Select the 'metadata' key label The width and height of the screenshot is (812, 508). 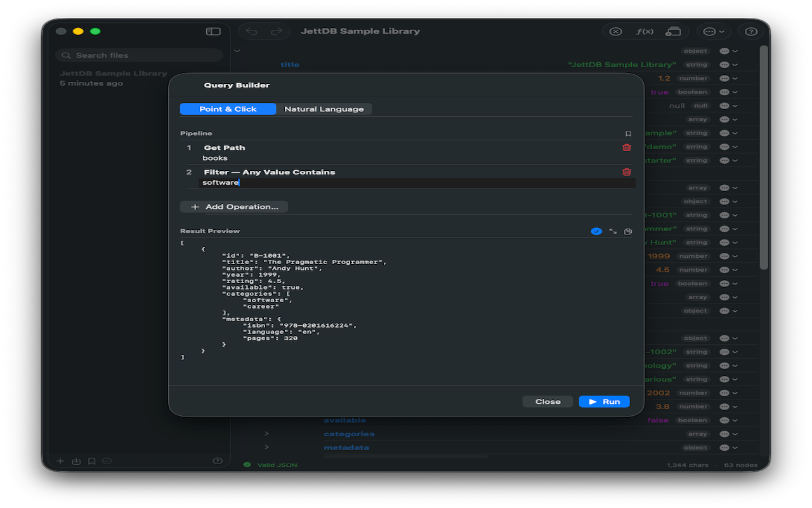click(x=346, y=448)
